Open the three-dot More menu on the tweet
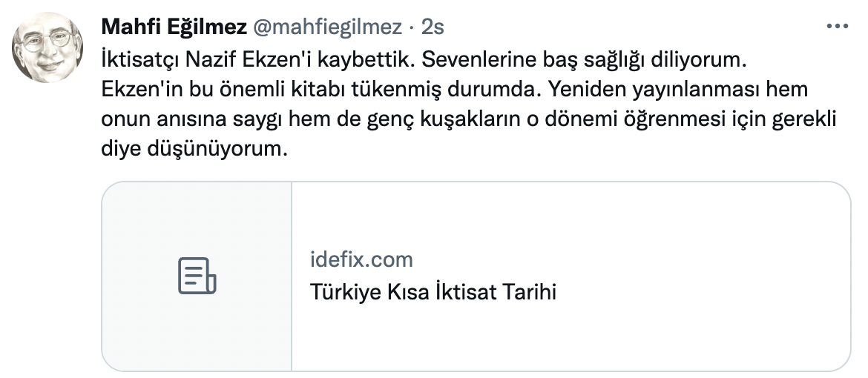The width and height of the screenshot is (868, 378). coord(837,26)
